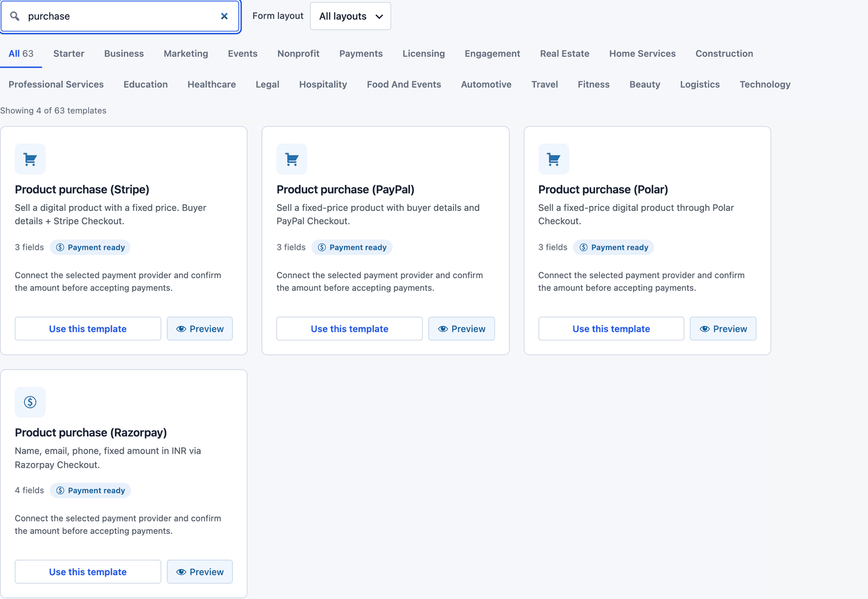Click the Showing 4 of 63 templates text
Image resolution: width=868 pixels, height=599 pixels.
[x=53, y=111]
